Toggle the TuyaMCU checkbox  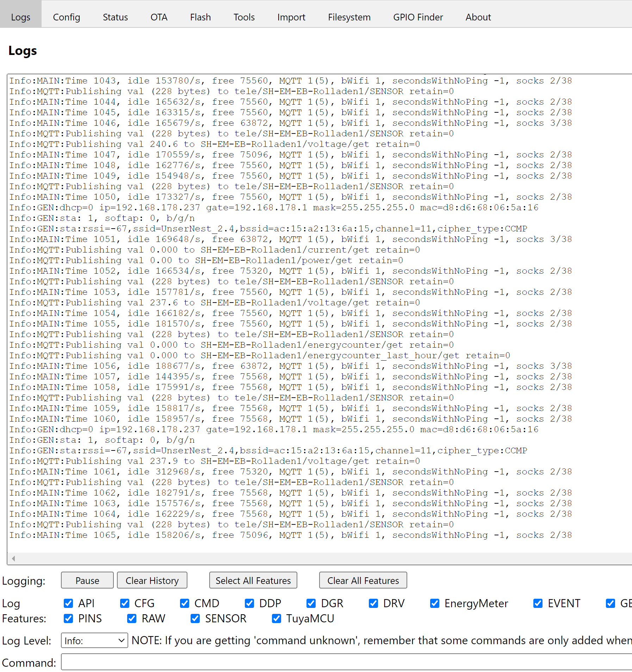[x=277, y=618]
